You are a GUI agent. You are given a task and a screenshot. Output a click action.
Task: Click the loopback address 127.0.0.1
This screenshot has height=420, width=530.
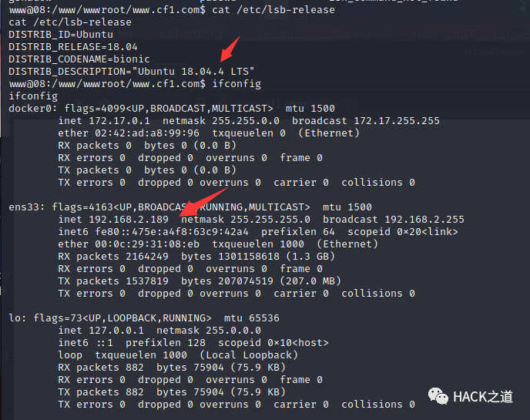(116, 331)
